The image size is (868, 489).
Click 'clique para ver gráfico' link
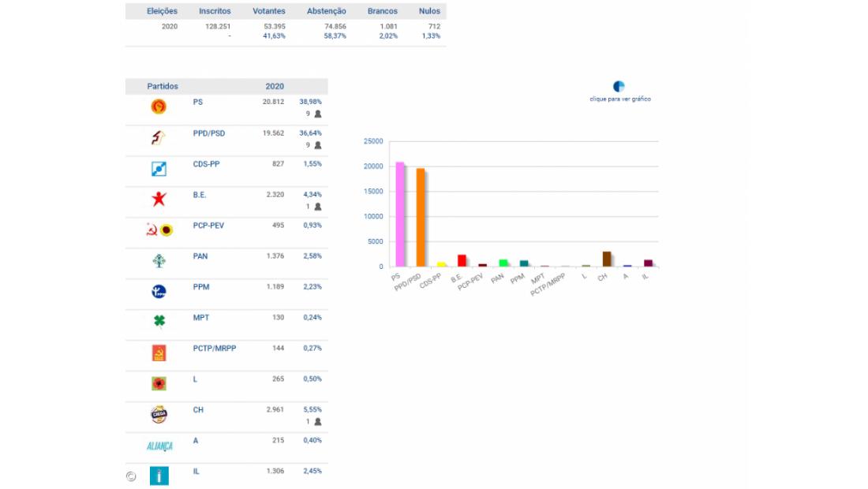click(620, 99)
